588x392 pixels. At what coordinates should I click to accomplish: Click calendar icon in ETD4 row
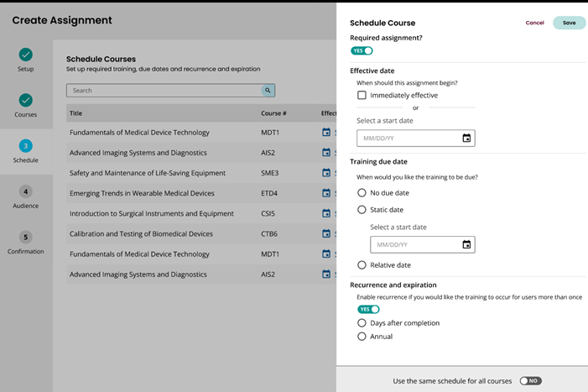coord(326,193)
